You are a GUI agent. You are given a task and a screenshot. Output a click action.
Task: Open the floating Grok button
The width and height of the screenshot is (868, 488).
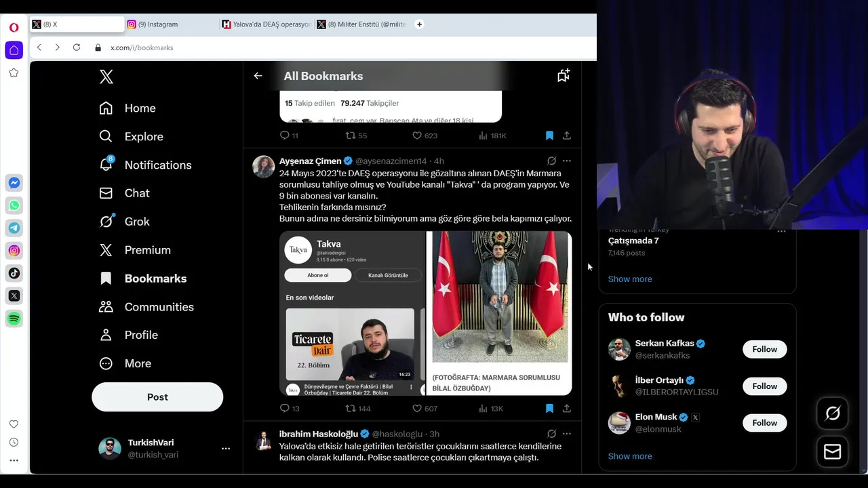tap(833, 413)
